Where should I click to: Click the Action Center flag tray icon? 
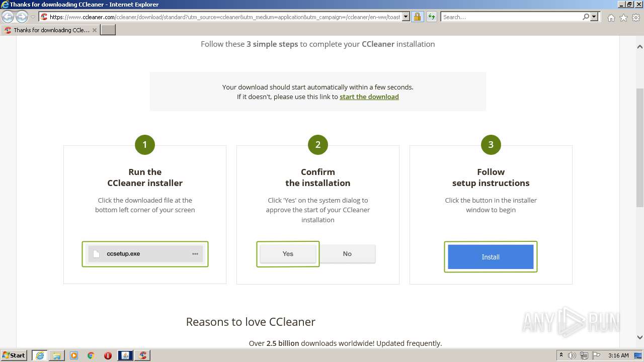point(596,355)
